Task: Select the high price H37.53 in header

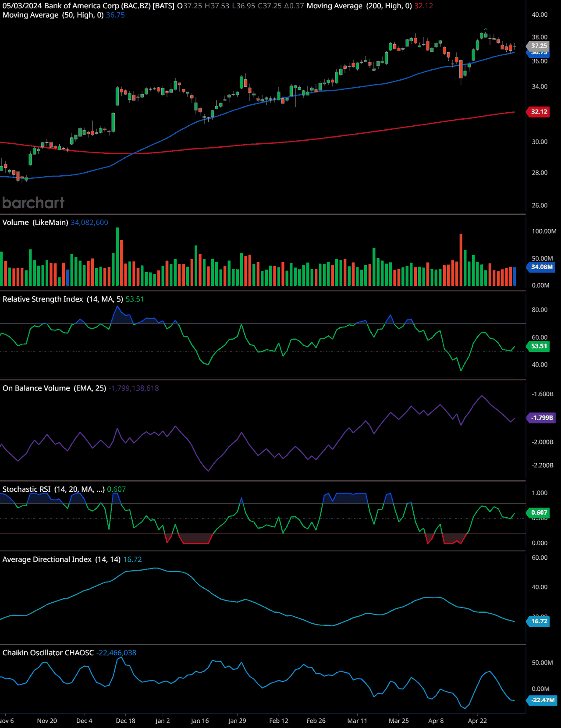Action: coord(217,6)
